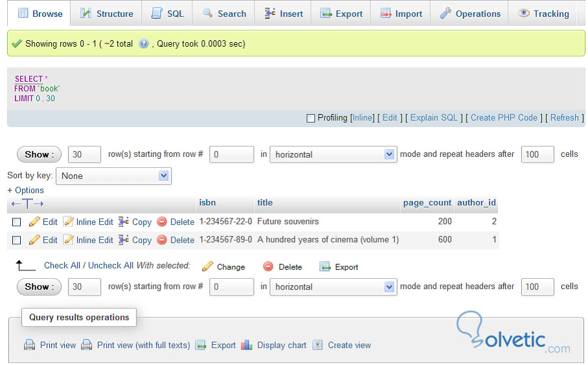Click the top starting row number field
Viewport: 588px width, 365px height.
tap(231, 154)
